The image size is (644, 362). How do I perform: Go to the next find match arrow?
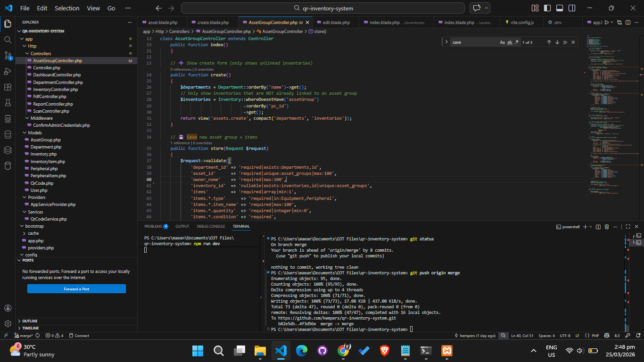point(557,42)
